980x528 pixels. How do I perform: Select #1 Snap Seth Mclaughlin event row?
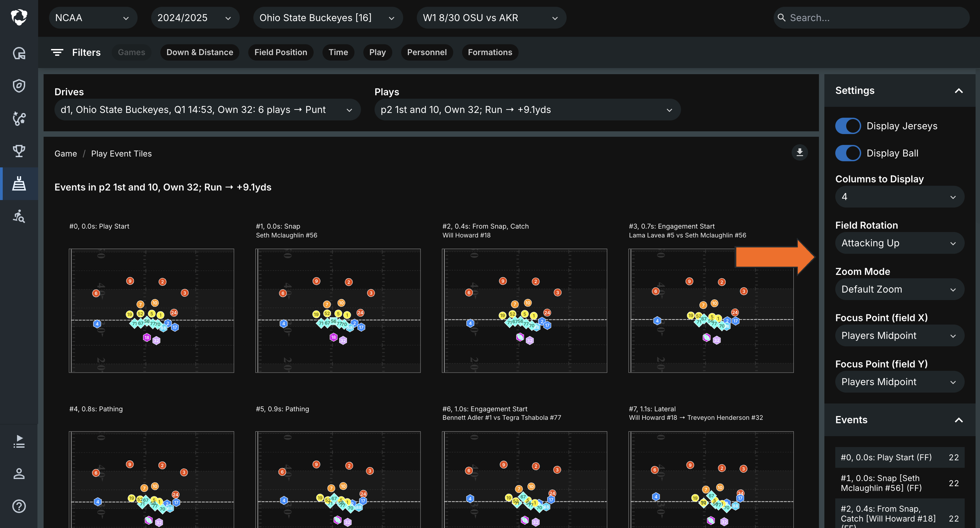(x=899, y=483)
